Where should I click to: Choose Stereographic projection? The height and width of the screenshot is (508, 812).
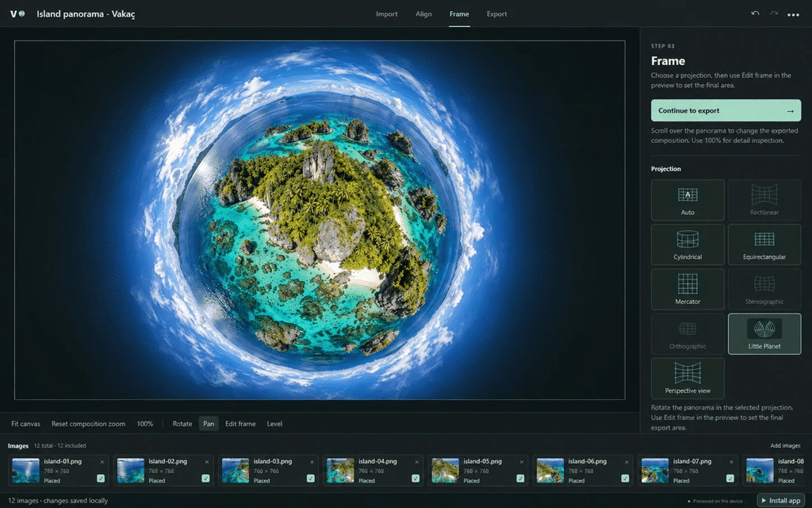click(x=764, y=289)
